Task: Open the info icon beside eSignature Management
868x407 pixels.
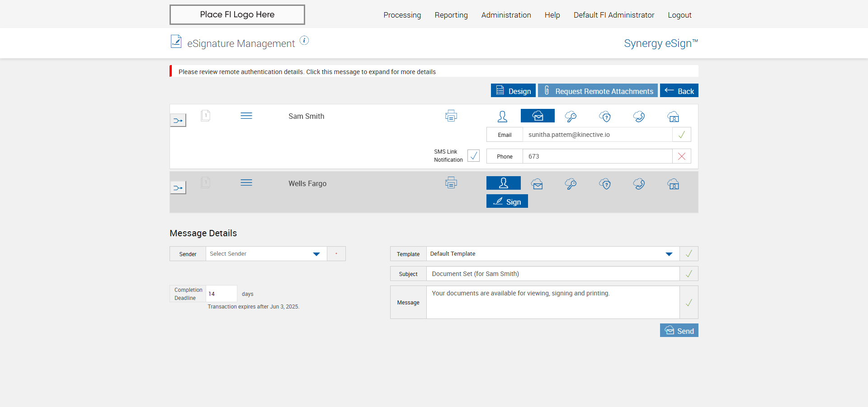Action: click(x=304, y=41)
